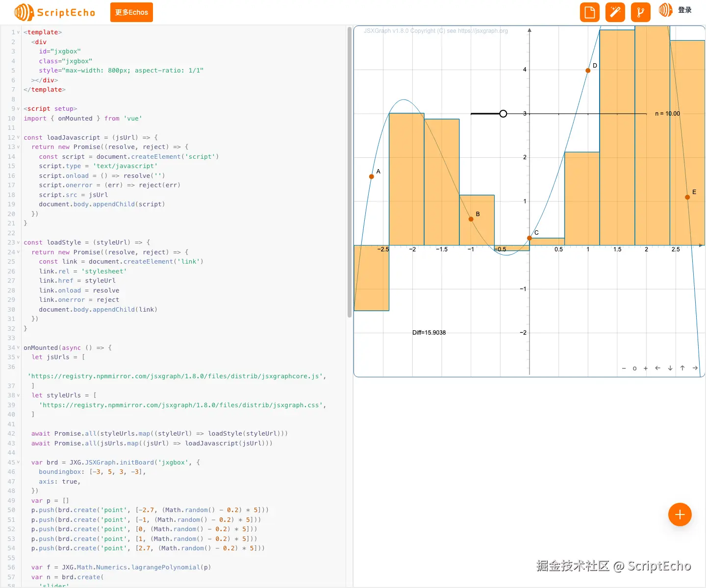Click the 登录 login link
The image size is (706, 588).
click(x=685, y=10)
